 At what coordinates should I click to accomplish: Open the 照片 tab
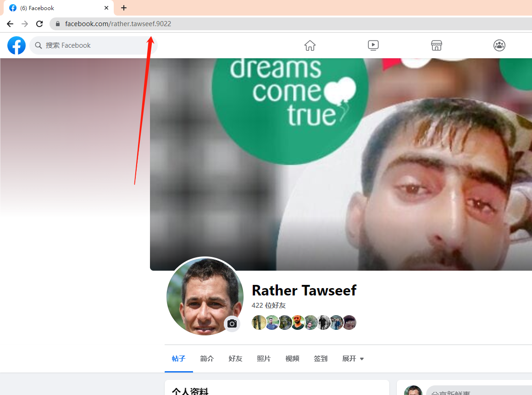[264, 359]
